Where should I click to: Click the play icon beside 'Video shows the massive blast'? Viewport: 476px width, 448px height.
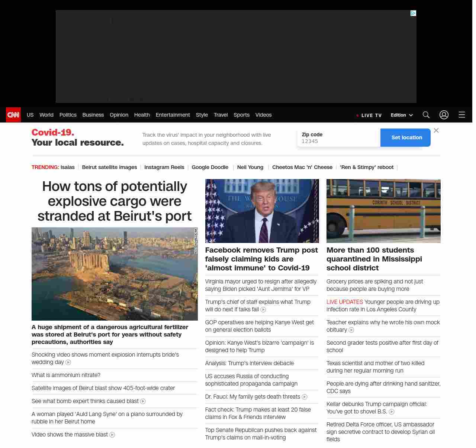[x=112, y=435]
